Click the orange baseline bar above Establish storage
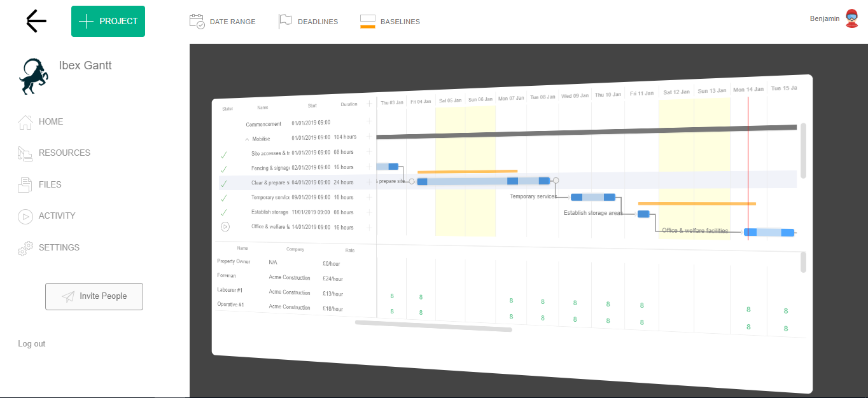The width and height of the screenshot is (868, 398). point(697,203)
